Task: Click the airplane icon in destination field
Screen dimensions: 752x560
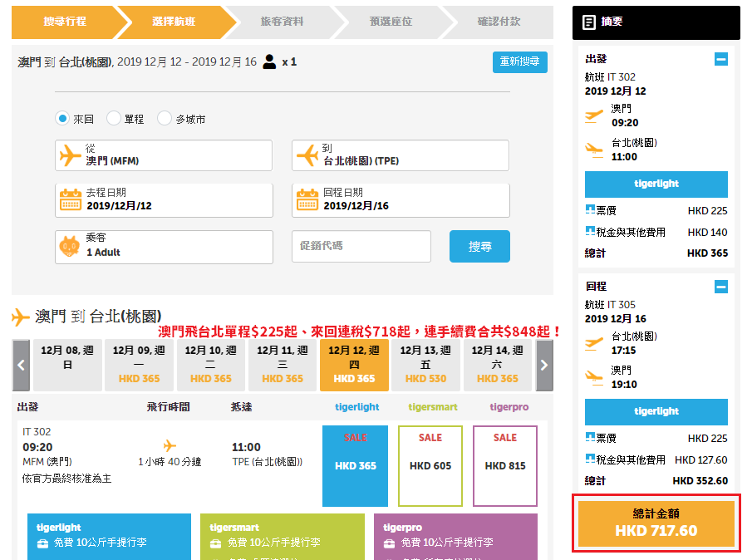Action: tap(307, 155)
